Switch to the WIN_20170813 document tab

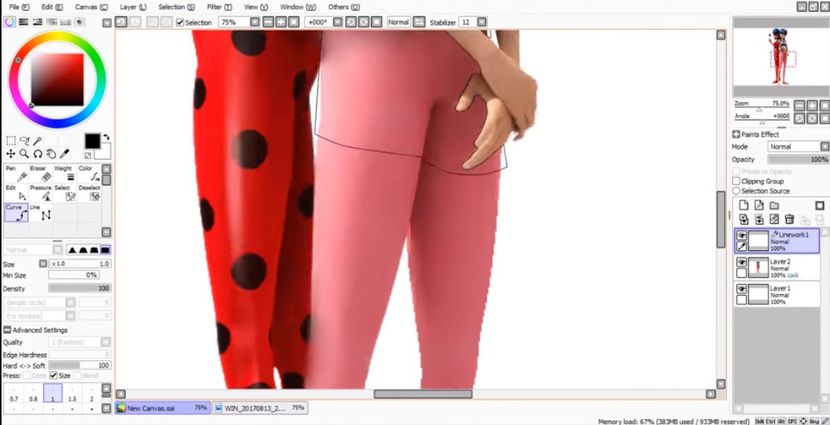pos(261,408)
